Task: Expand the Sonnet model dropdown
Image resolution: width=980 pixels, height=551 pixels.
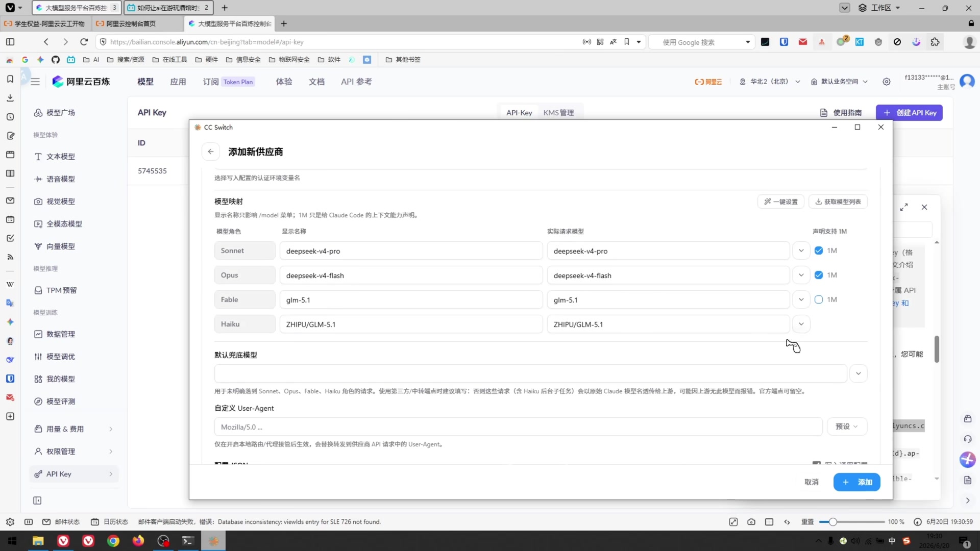Action: tap(801, 251)
